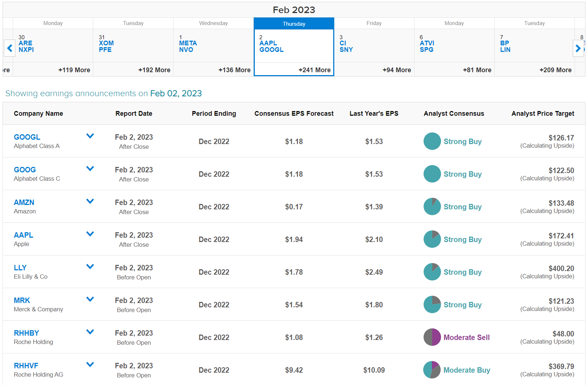Viewport: 588px width, 385px height.
Task: Expand the AMZN Amazon row
Action: point(90,201)
